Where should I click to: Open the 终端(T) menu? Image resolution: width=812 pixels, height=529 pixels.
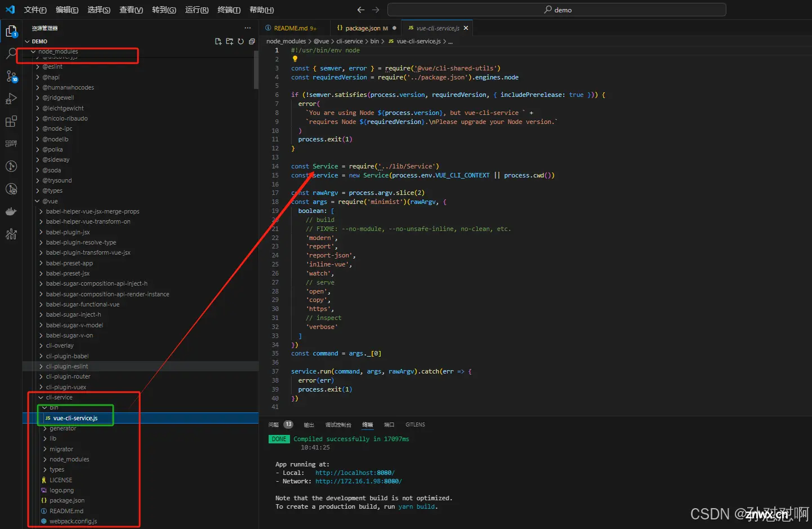[x=229, y=10]
